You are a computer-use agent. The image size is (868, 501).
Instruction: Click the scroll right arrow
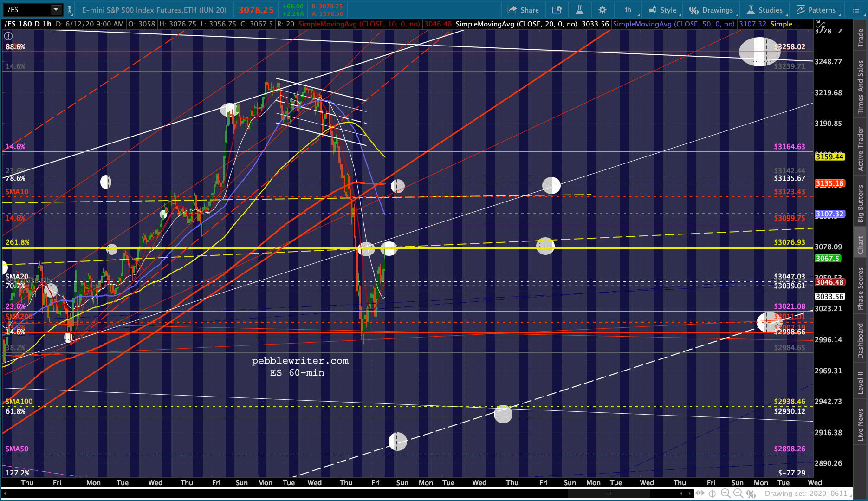[x=691, y=494]
